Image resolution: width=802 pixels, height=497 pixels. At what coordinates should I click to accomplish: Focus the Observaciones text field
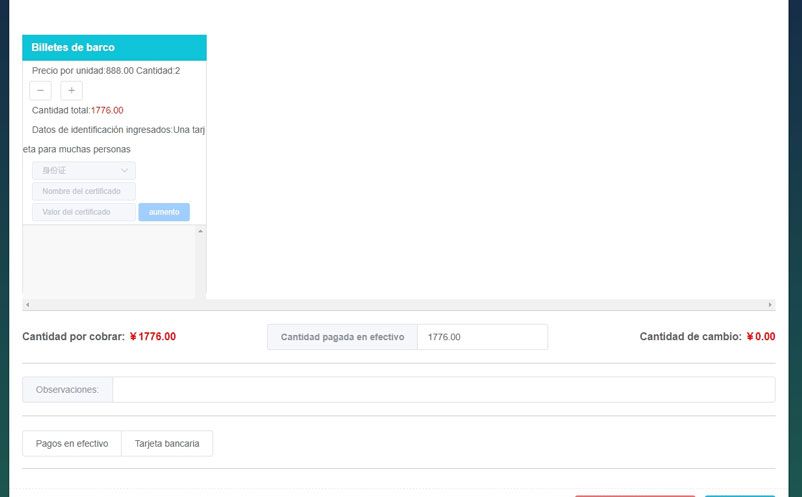pos(443,390)
